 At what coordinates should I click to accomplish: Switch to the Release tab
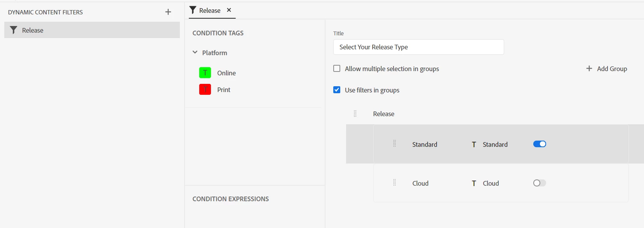209,10
